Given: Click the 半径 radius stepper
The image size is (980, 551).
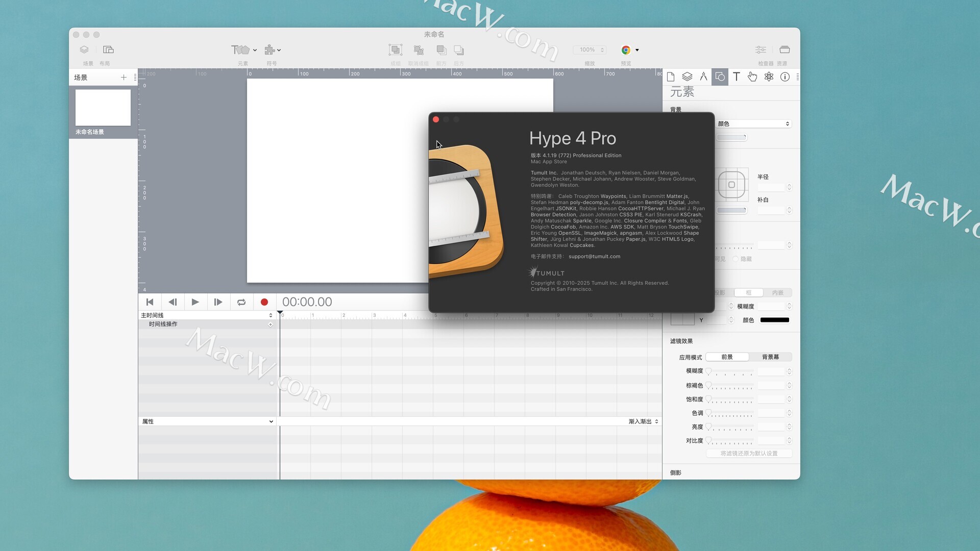Looking at the screenshot, I should pos(789,187).
